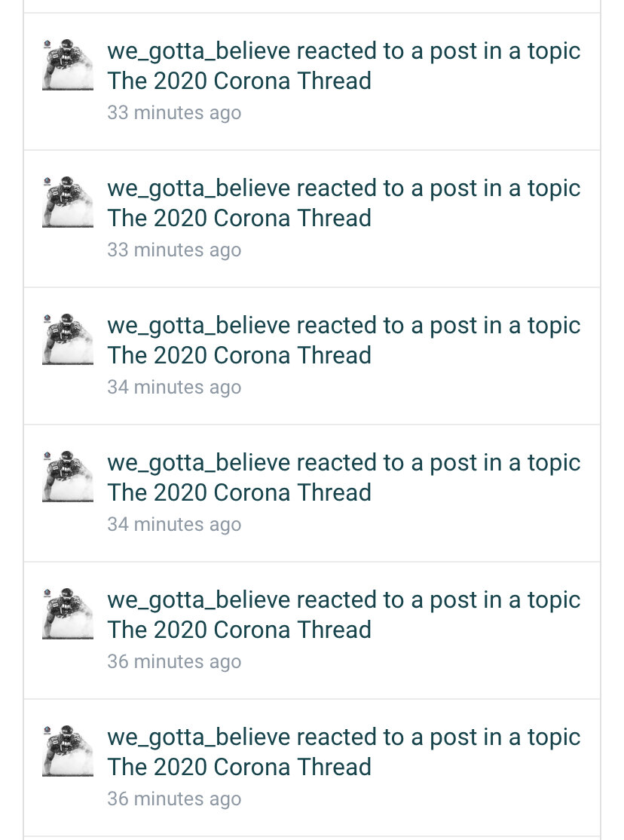The width and height of the screenshot is (624, 840).
Task: Open The 2020 Corona Thread in first 36-minute entry
Action: (x=239, y=630)
